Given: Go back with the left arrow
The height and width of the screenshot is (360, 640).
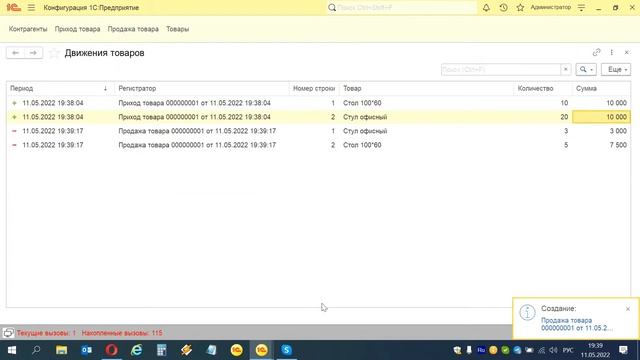Looking at the screenshot, I should point(15,53).
